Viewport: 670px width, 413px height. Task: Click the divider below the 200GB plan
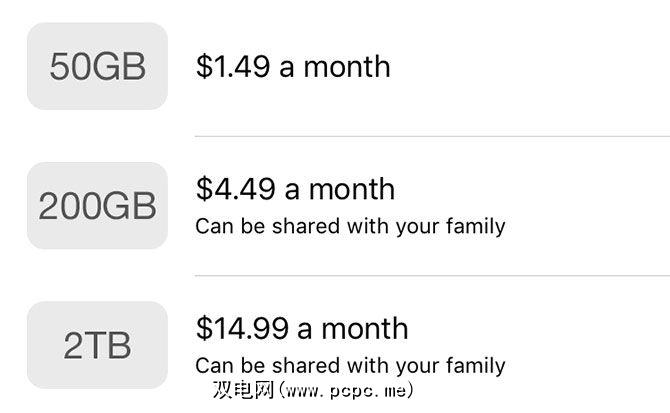pyautogui.click(x=432, y=275)
